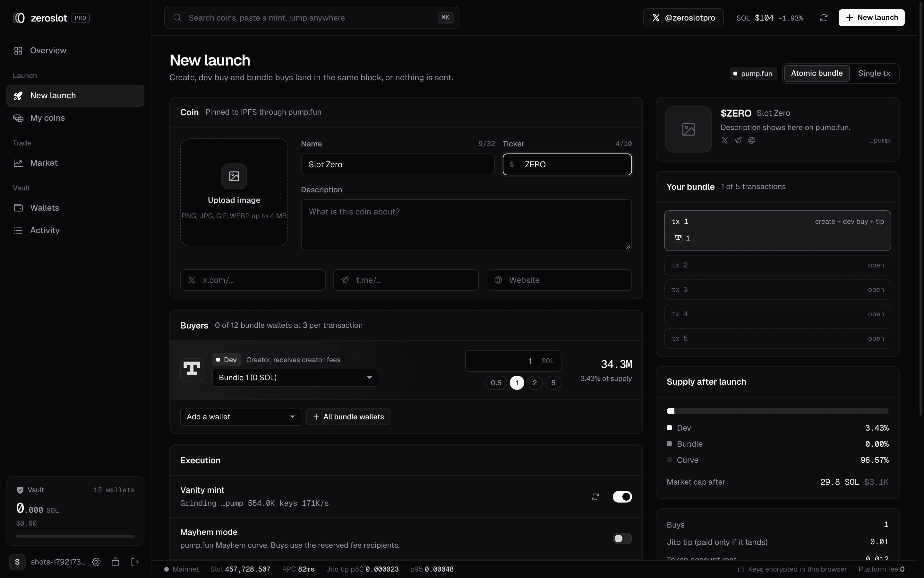Viewport: 924px width, 578px height.
Task: Regenerate vanity mint with refresh icon
Action: [595, 496]
